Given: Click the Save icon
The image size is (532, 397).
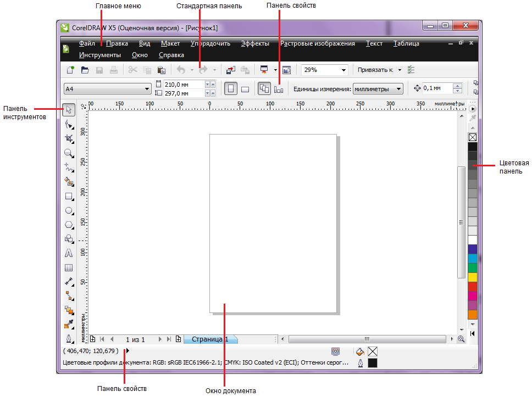Looking at the screenshot, I should (x=99, y=70).
